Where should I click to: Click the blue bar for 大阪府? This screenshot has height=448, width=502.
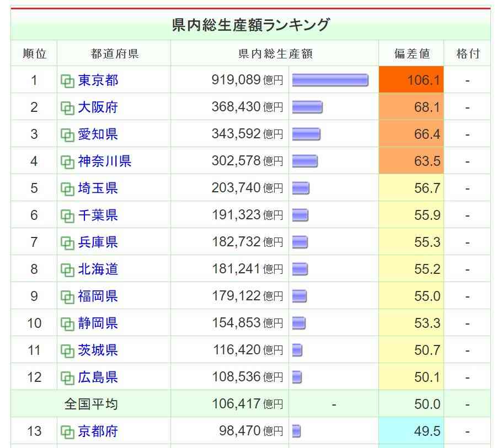307,107
